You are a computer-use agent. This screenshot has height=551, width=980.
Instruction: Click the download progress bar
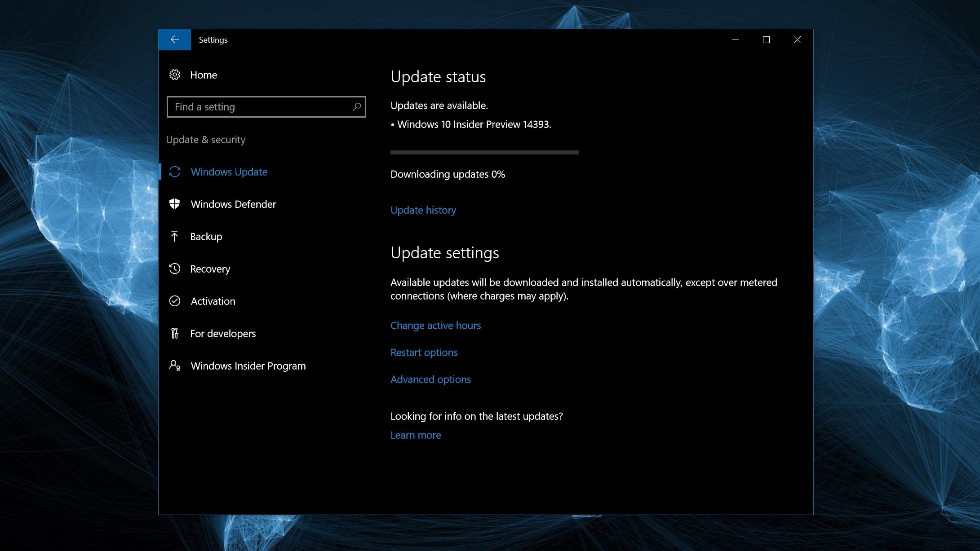pos(484,153)
